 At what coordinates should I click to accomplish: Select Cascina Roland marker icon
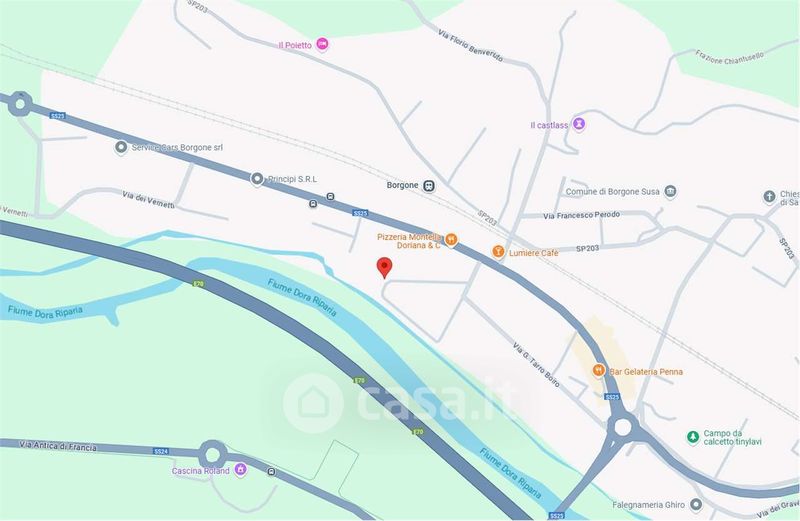point(240,469)
